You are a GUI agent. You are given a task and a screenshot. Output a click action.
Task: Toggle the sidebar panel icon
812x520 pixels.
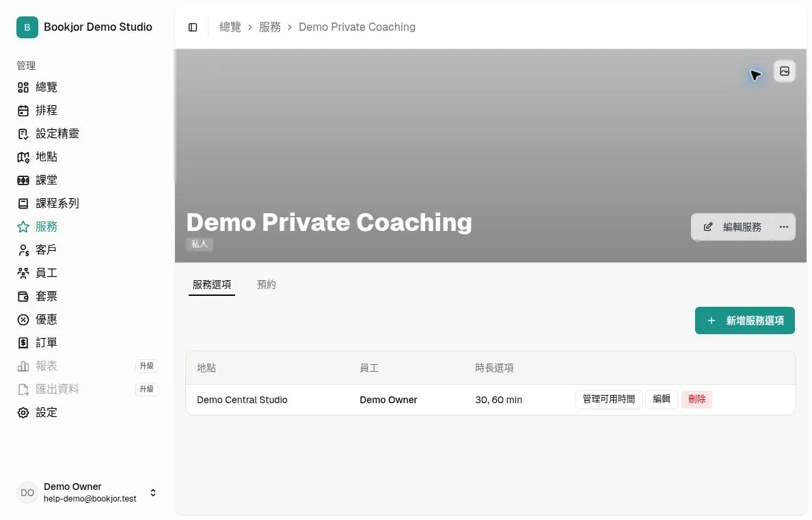tap(193, 27)
